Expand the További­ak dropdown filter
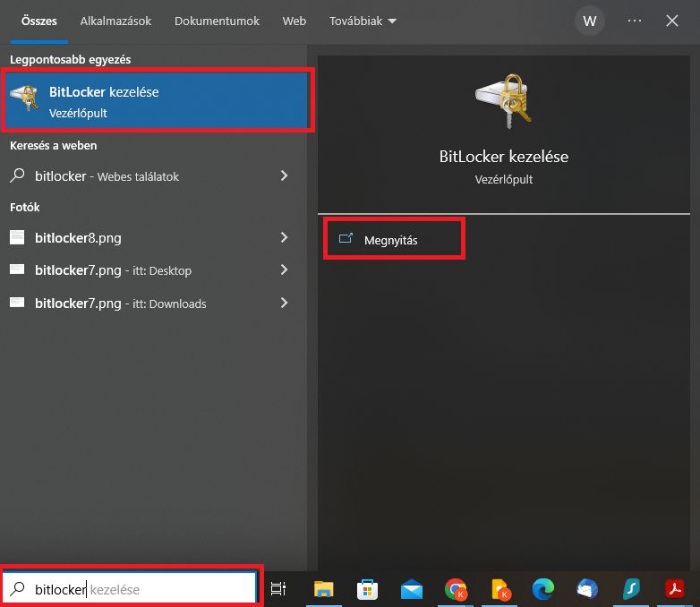The image size is (700, 607). [x=363, y=21]
